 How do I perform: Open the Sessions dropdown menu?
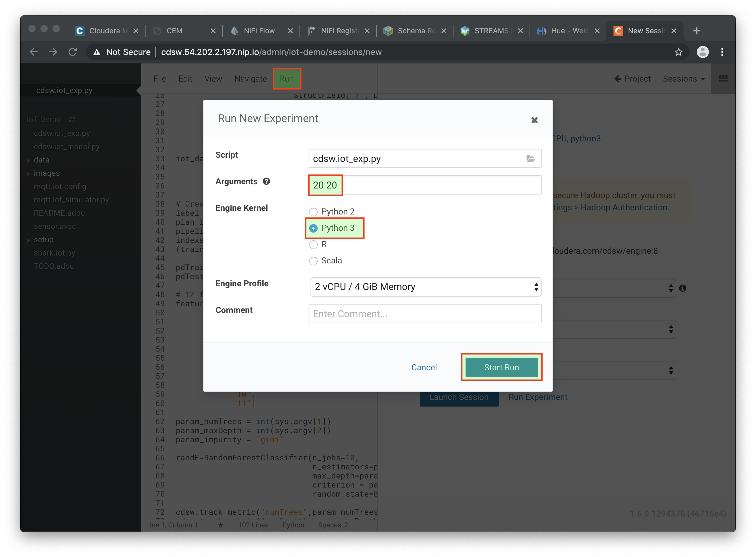684,79
